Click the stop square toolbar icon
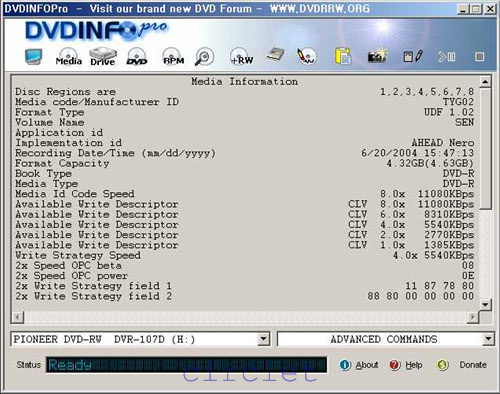Viewport: 500px width, 394px height. [x=479, y=57]
